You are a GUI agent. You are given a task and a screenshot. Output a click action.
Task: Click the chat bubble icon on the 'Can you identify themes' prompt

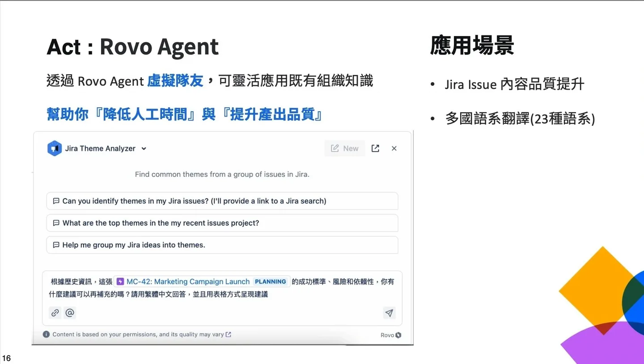coord(56,201)
